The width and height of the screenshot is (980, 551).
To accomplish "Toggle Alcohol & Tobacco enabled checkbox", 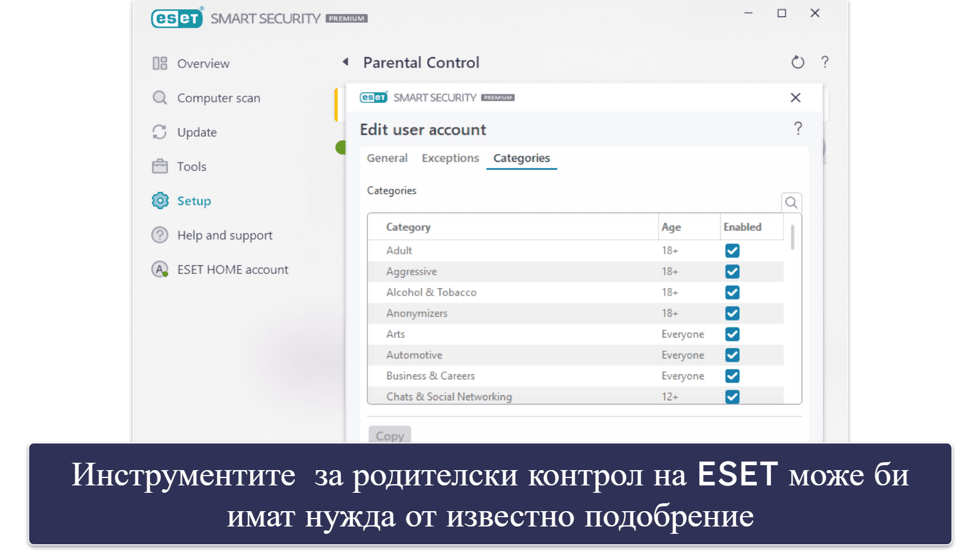I will click(x=732, y=292).
